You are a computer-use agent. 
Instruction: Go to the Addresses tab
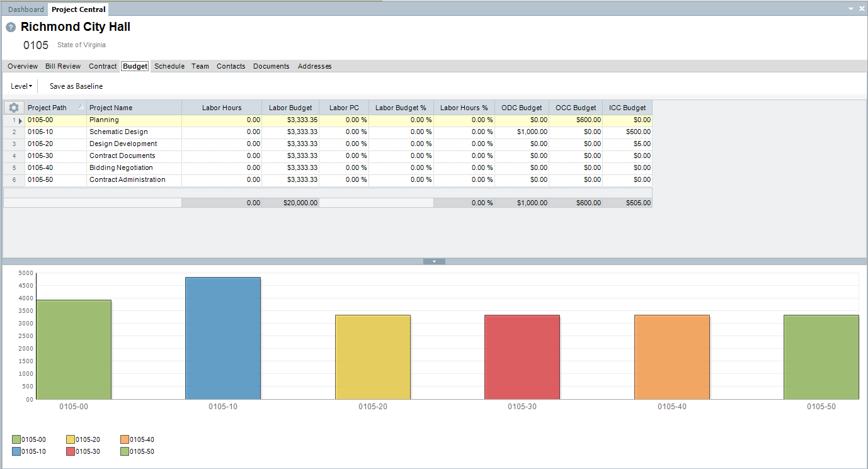(x=315, y=66)
